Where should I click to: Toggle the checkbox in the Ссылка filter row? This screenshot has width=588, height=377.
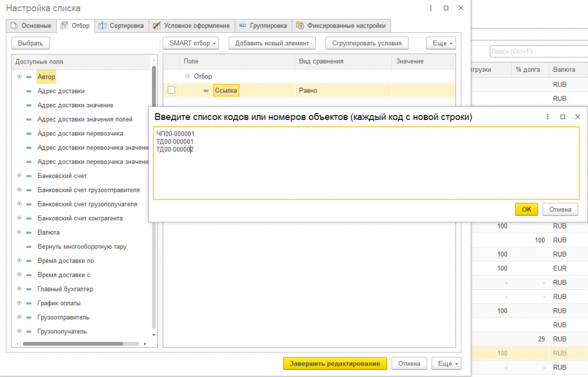171,90
